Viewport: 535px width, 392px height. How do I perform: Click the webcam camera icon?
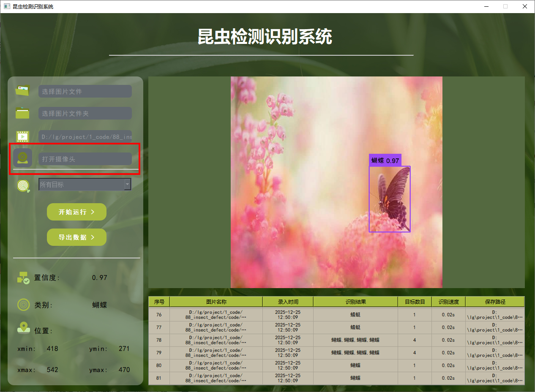click(22, 158)
